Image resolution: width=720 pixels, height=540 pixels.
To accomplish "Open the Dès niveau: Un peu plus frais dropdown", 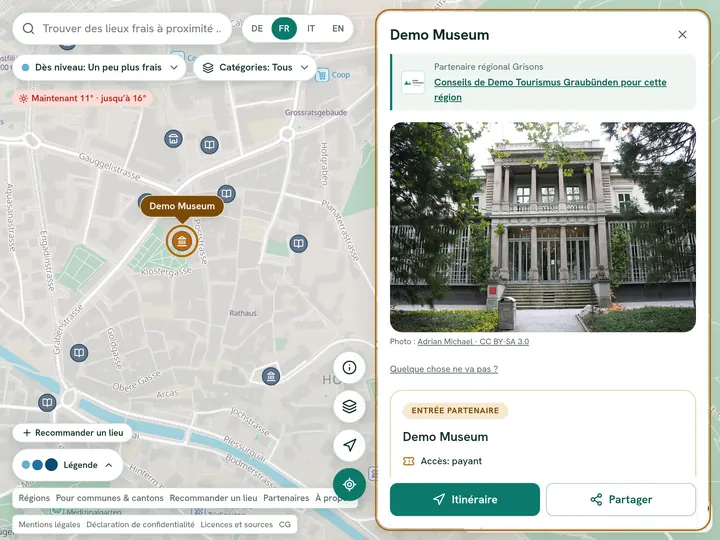I will [x=99, y=68].
